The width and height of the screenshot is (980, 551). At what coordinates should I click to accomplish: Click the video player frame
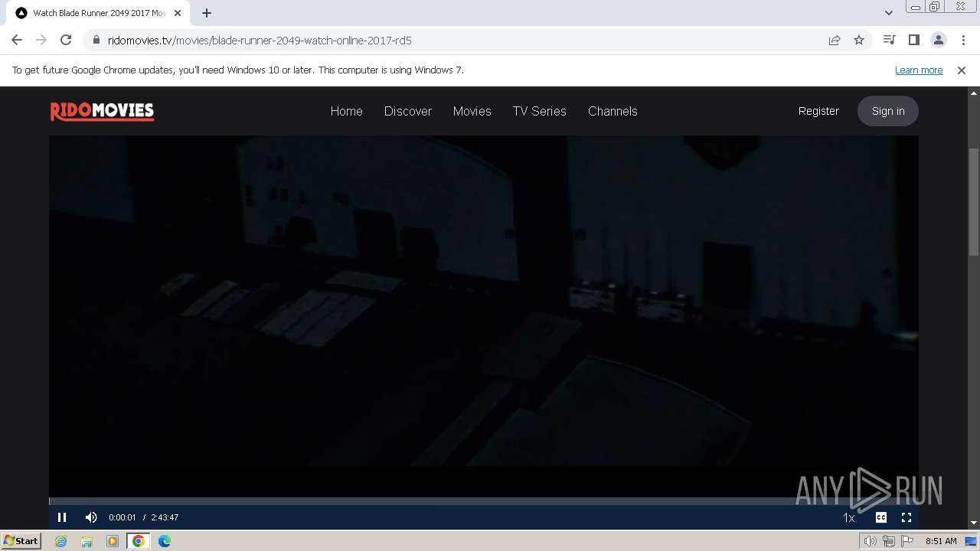(x=484, y=315)
